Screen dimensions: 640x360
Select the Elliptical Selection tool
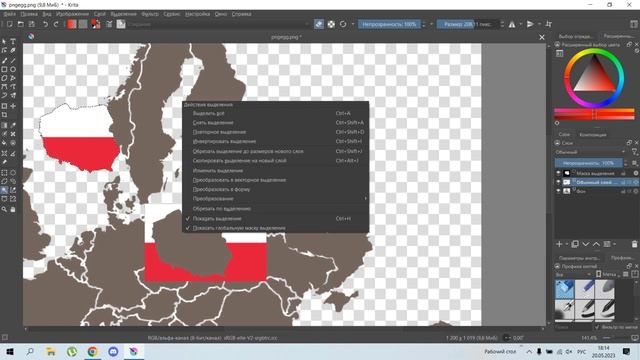tap(13, 173)
